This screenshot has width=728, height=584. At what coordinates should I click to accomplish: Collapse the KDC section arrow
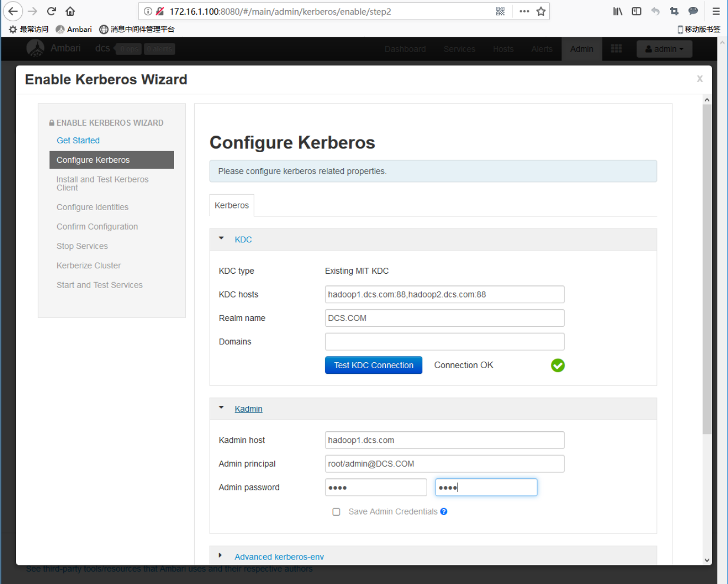click(x=221, y=239)
